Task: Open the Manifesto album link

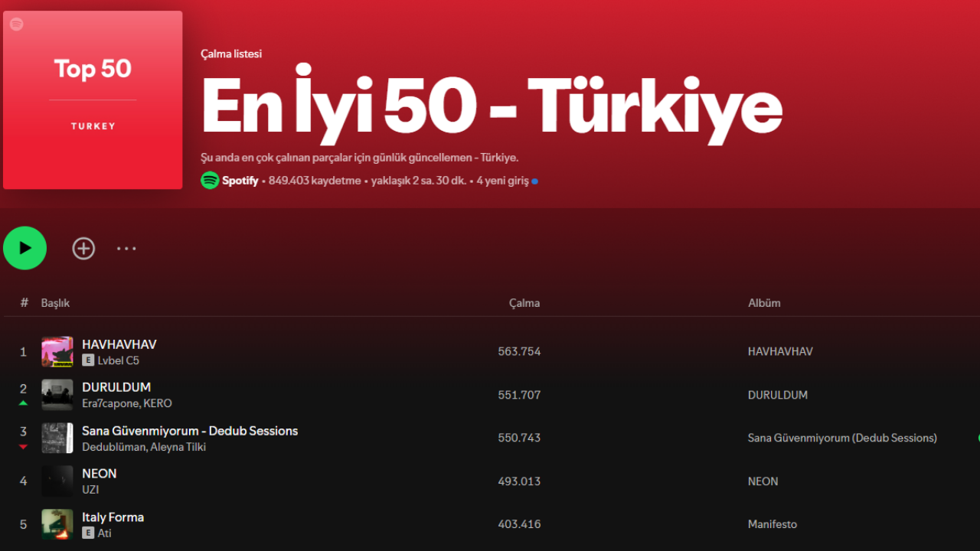Action: pos(772,524)
